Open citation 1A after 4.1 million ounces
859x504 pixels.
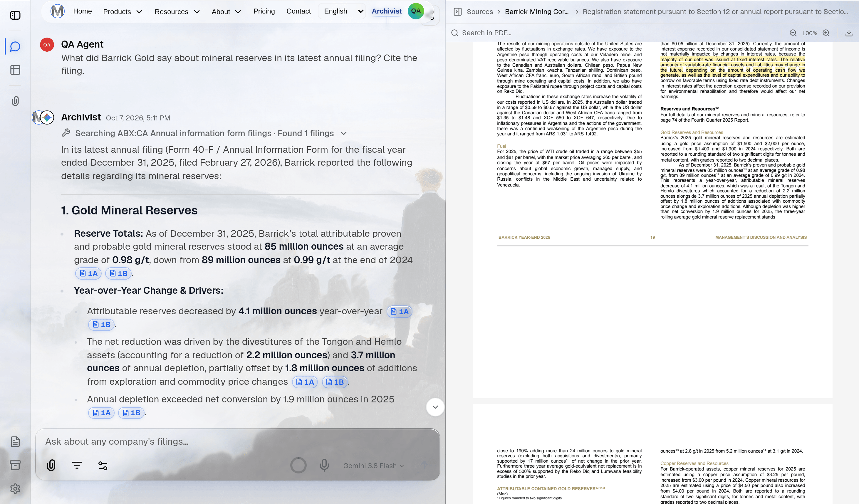click(x=400, y=311)
